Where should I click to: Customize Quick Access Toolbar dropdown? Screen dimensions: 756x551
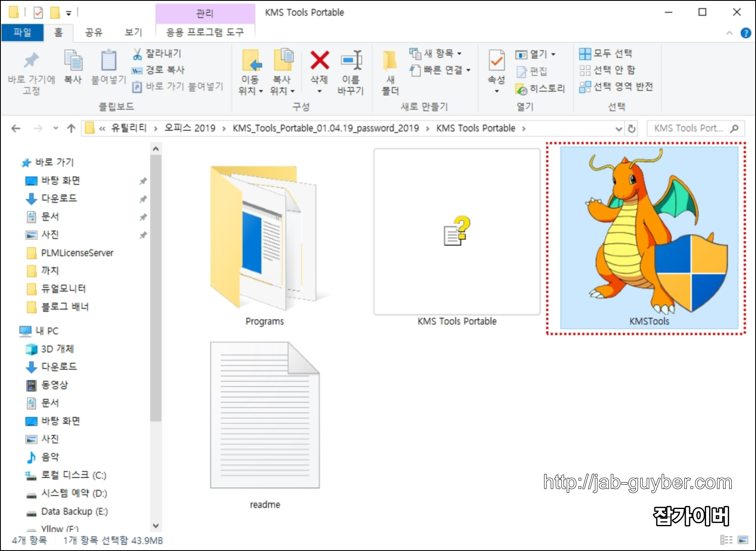pyautogui.click(x=68, y=13)
